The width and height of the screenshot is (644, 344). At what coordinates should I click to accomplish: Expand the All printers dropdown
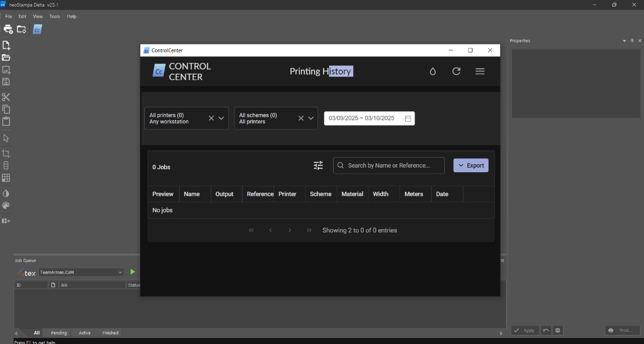click(221, 118)
